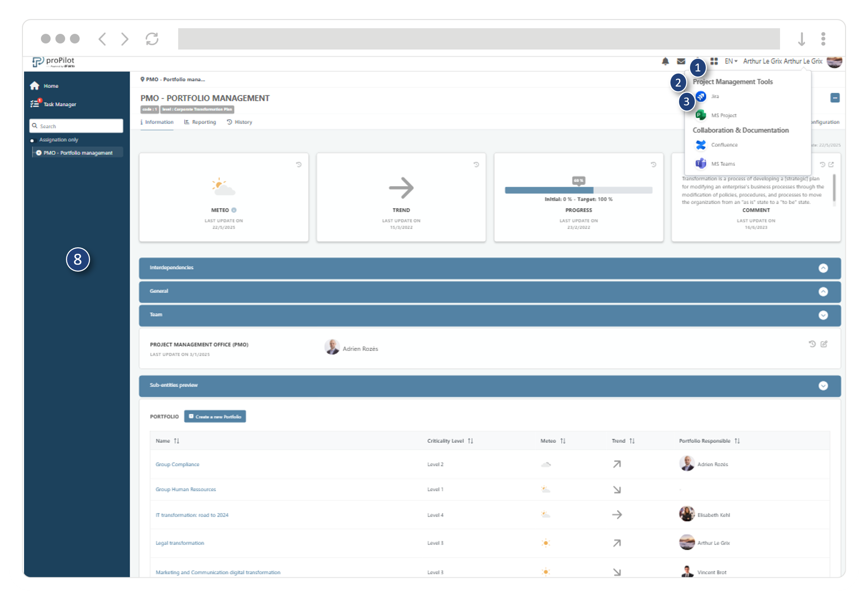The height and width of the screenshot is (601, 868).
Task: Sort table by Criticality Level
Action: [470, 441]
